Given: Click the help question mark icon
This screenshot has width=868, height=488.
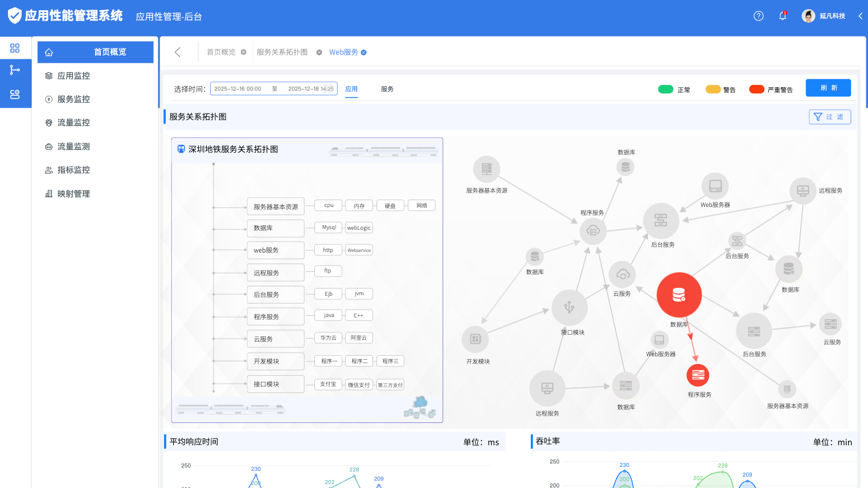Looking at the screenshot, I should click(758, 16).
